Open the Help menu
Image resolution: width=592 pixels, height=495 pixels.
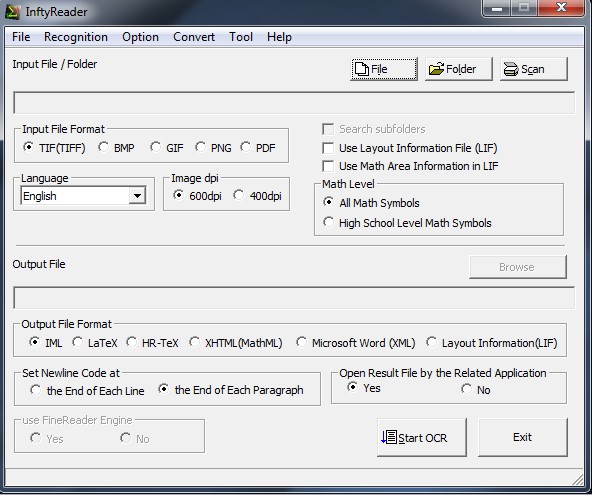click(279, 37)
